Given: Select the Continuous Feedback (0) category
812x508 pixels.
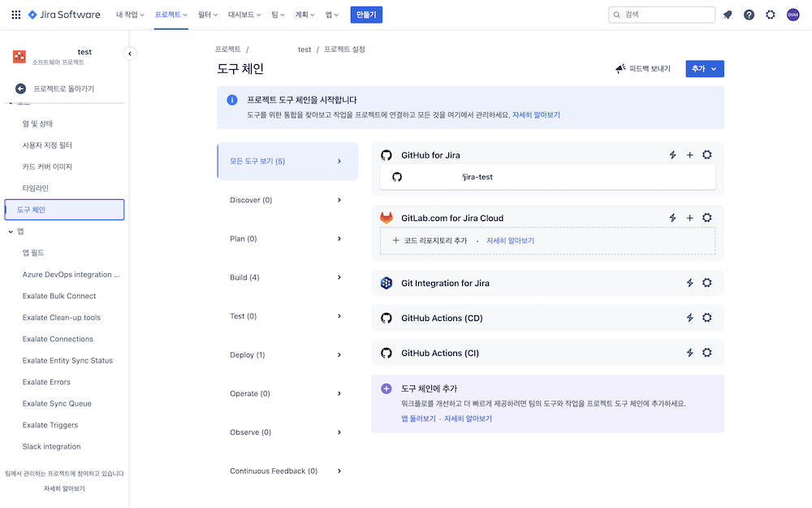Looking at the screenshot, I should pos(287,471).
